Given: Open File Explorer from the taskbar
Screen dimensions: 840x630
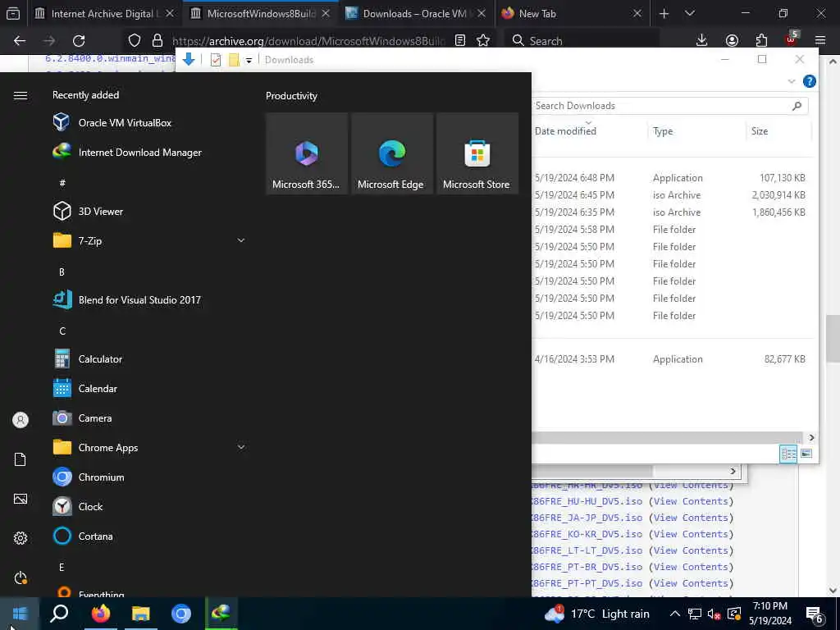Looking at the screenshot, I should (141, 613).
